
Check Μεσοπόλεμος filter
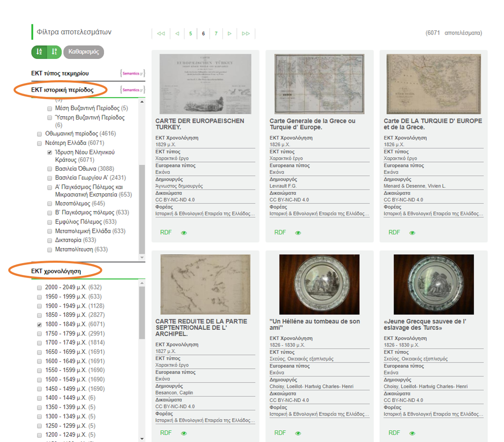tap(50, 204)
